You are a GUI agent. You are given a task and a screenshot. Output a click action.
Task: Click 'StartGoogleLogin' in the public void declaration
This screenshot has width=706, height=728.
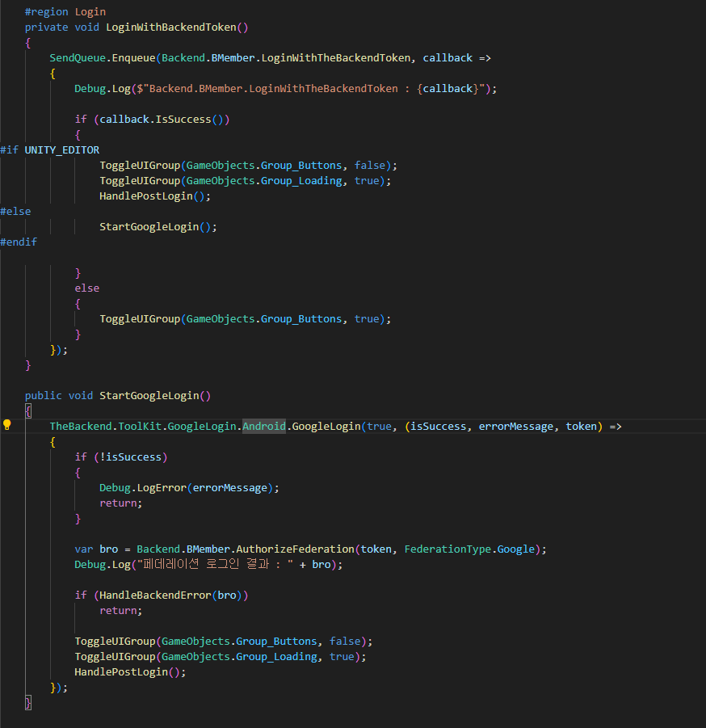pos(149,396)
